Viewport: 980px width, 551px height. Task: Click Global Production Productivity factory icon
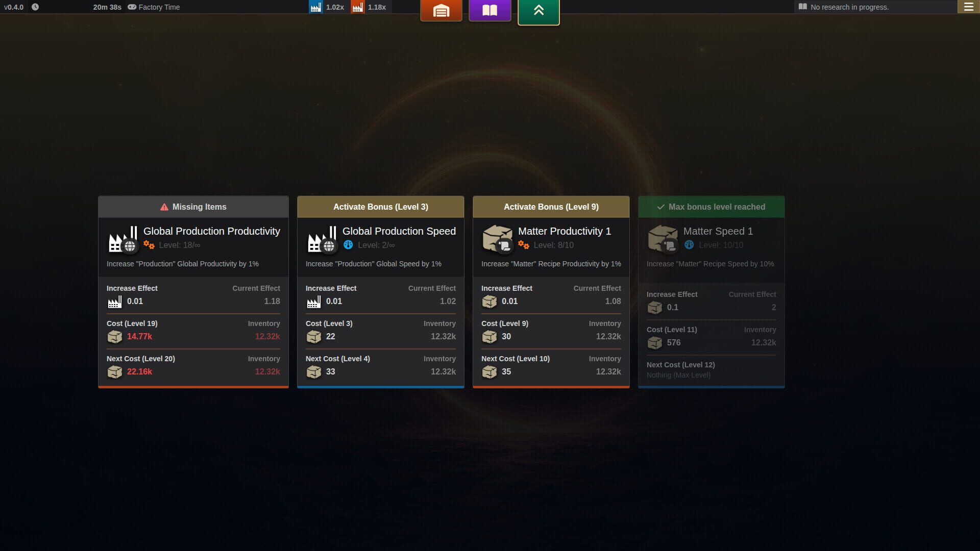coord(122,239)
